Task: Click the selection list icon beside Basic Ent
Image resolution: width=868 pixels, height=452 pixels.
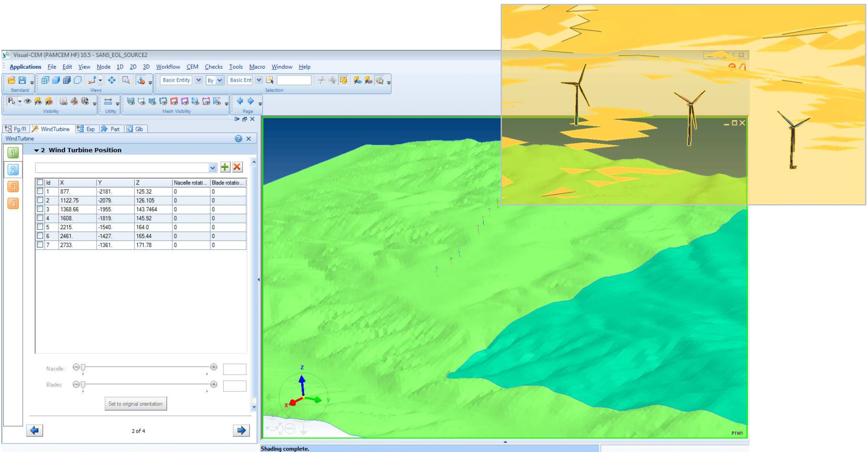Action: point(270,80)
